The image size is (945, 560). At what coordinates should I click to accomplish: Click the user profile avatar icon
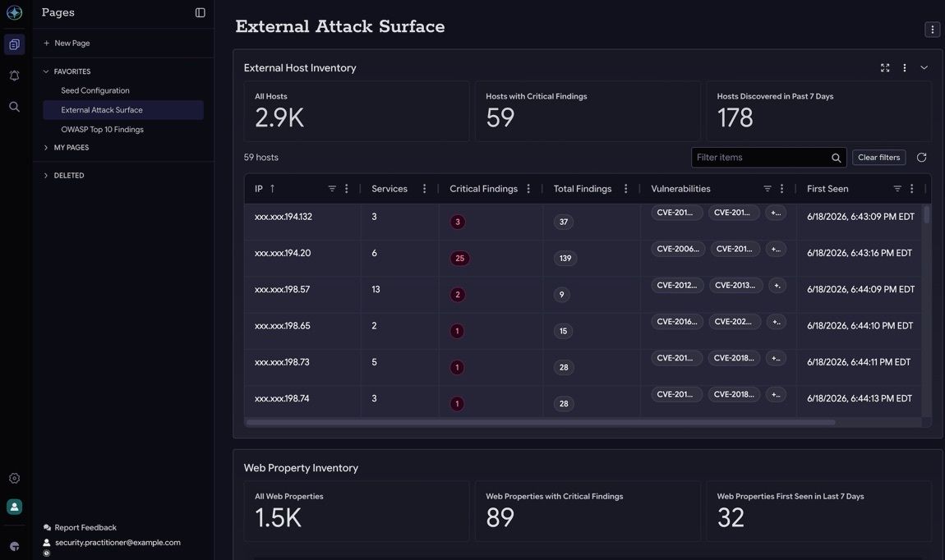[15, 507]
